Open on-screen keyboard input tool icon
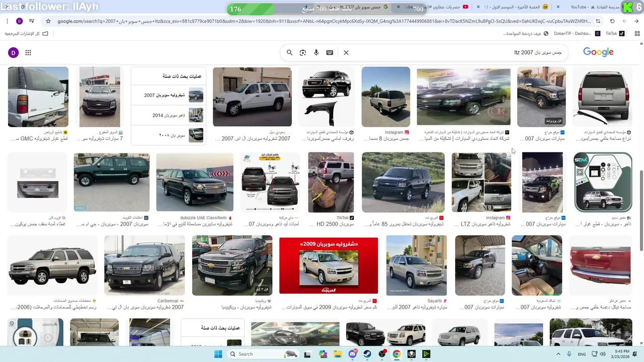The height and width of the screenshot is (362, 644). click(330, 52)
